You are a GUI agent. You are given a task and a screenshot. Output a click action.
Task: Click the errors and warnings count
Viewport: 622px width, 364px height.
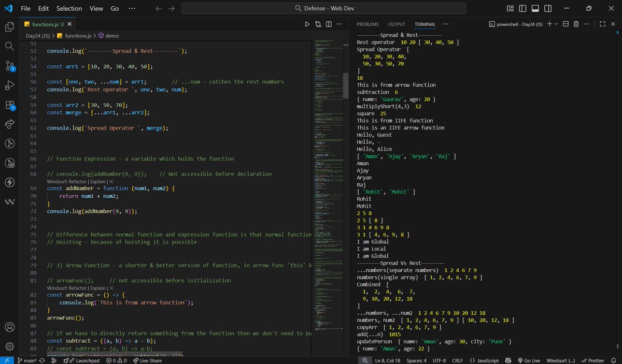(x=116, y=360)
